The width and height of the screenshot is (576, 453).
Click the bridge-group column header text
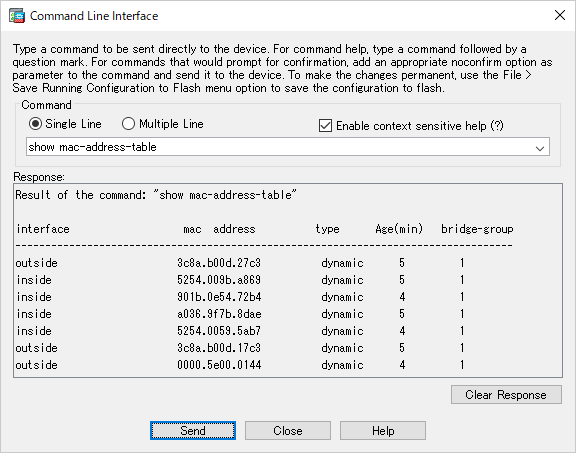(x=477, y=229)
